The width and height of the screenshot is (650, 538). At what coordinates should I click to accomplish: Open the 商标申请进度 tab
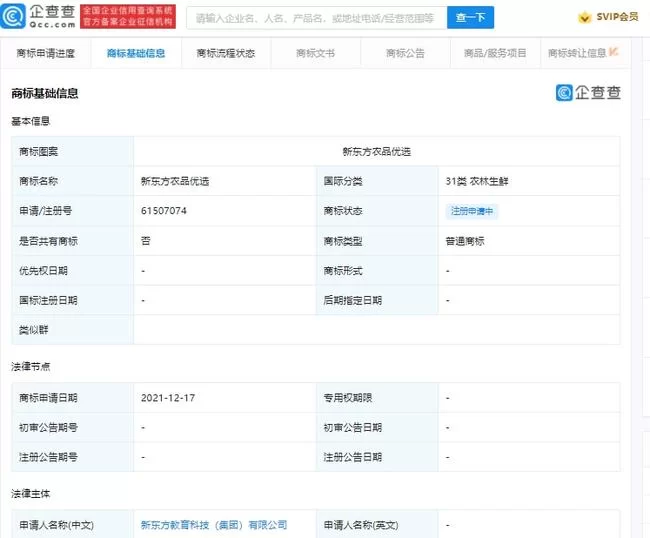click(46, 53)
